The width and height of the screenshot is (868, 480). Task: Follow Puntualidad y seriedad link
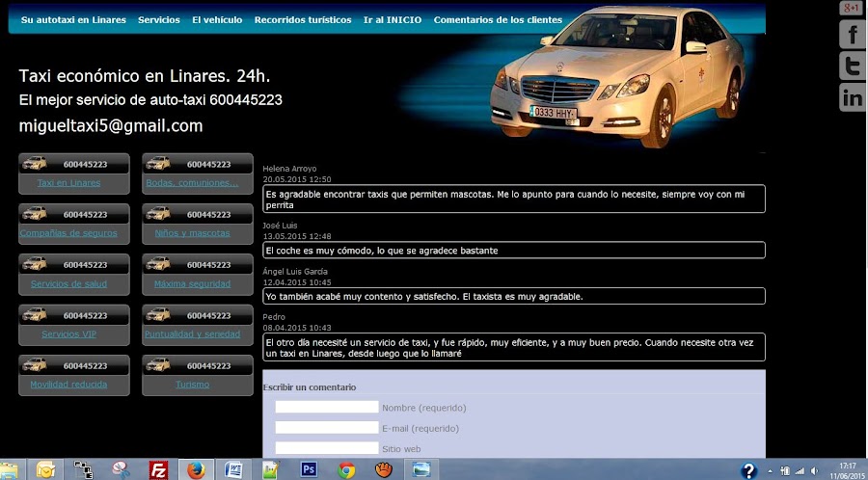pyautogui.click(x=192, y=334)
